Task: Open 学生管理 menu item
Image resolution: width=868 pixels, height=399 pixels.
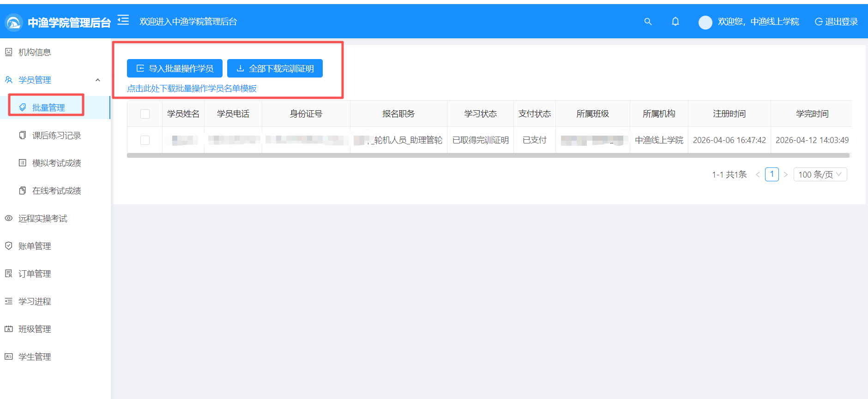Action: (x=55, y=357)
